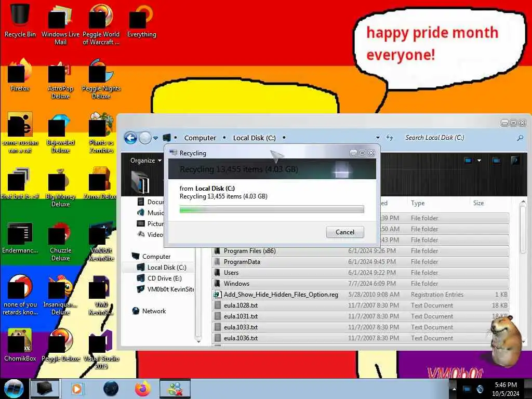Select the eula.1033.txt file
Screen dimensions: 532x399
pos(361,327)
